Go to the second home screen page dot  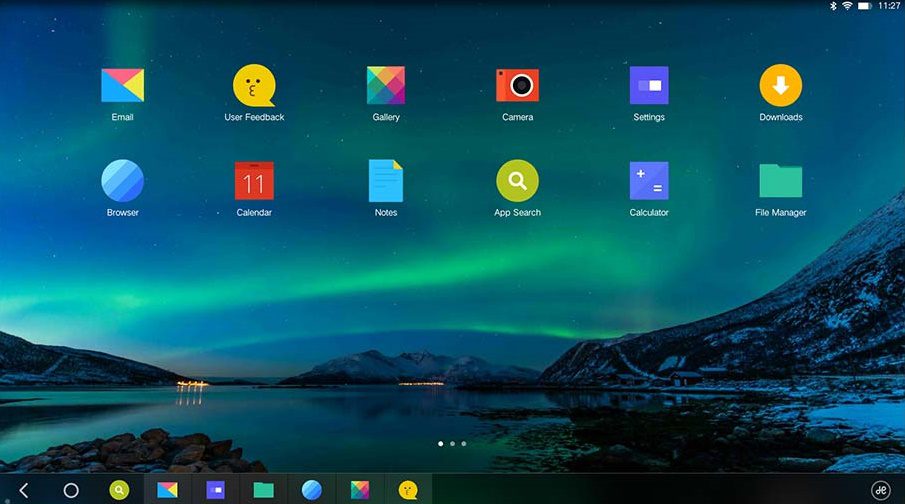(x=452, y=444)
